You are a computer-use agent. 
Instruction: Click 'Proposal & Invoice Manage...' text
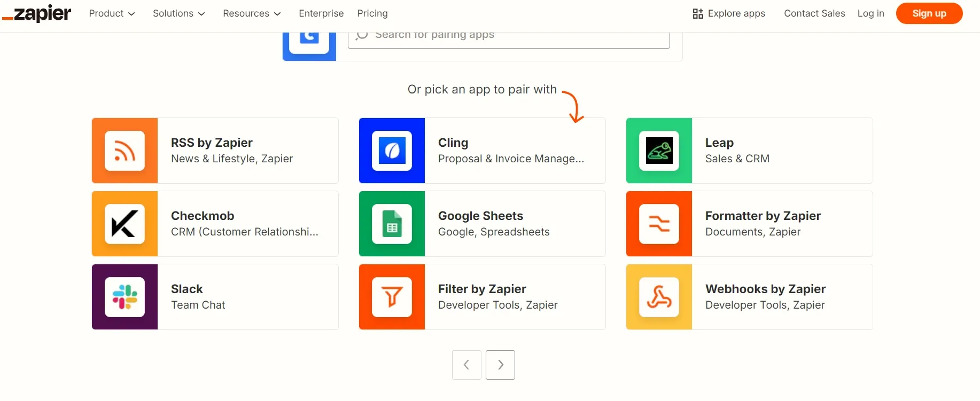(511, 159)
